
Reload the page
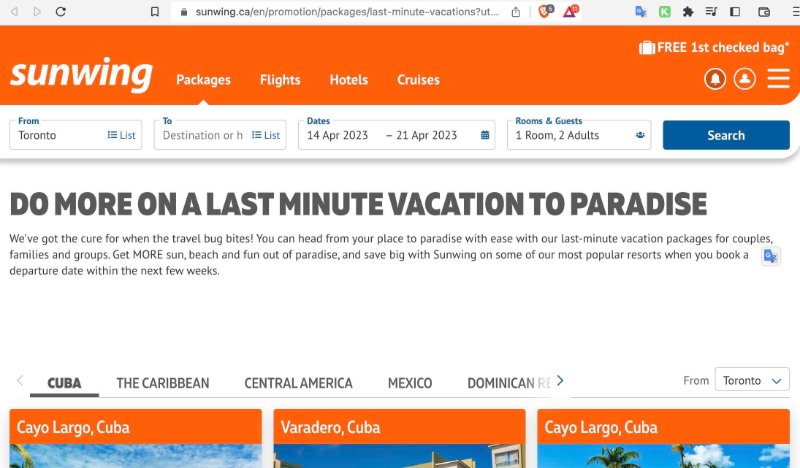click(61, 11)
